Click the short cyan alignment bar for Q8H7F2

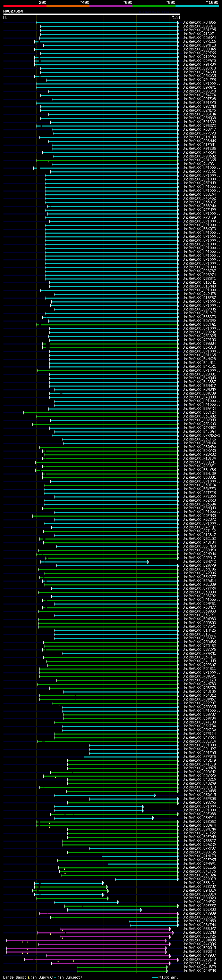95,562
